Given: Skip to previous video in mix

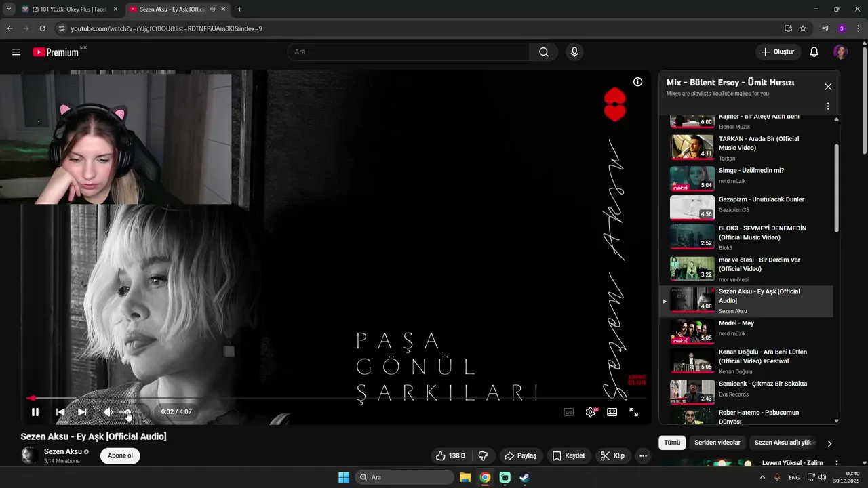Looking at the screenshot, I should point(60,412).
